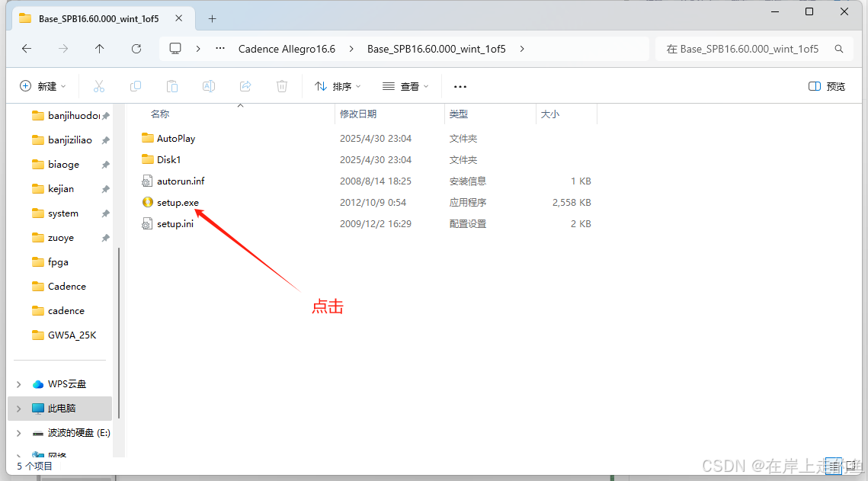The width and height of the screenshot is (868, 481).
Task: Open the 新建 dropdown menu
Action: (43, 86)
